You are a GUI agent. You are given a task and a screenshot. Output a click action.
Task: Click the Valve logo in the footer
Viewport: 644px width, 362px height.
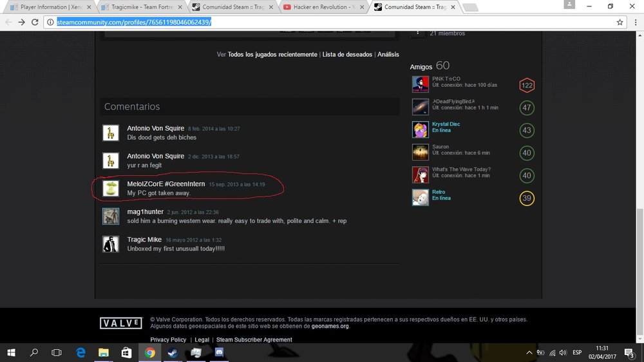(121, 323)
